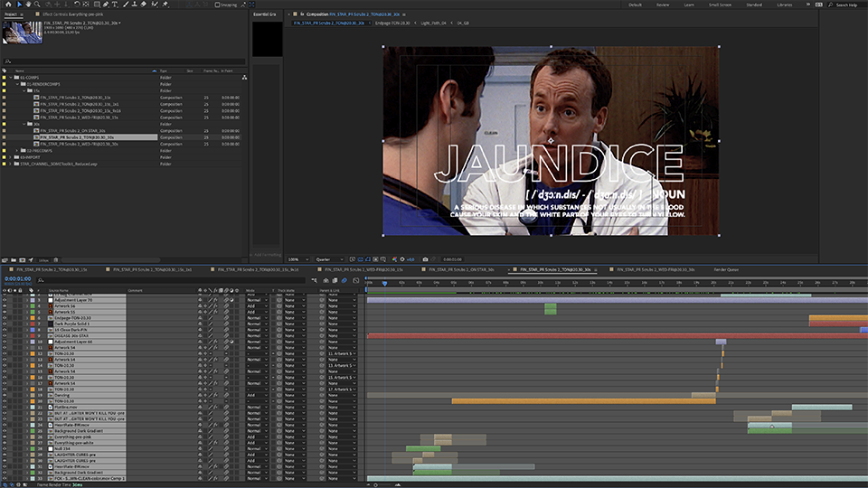The height and width of the screenshot is (488, 868).
Task: Switch to Small Screen workspace
Action: (x=720, y=5)
